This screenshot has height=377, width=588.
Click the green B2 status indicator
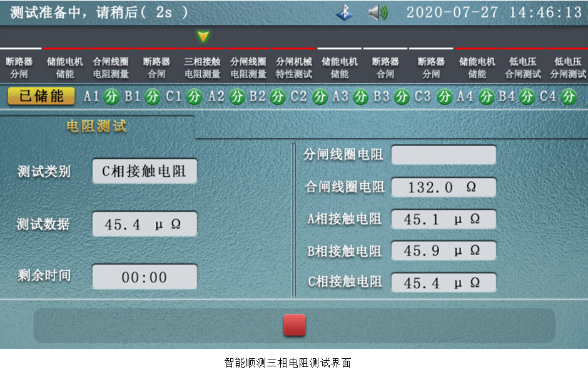(278, 97)
